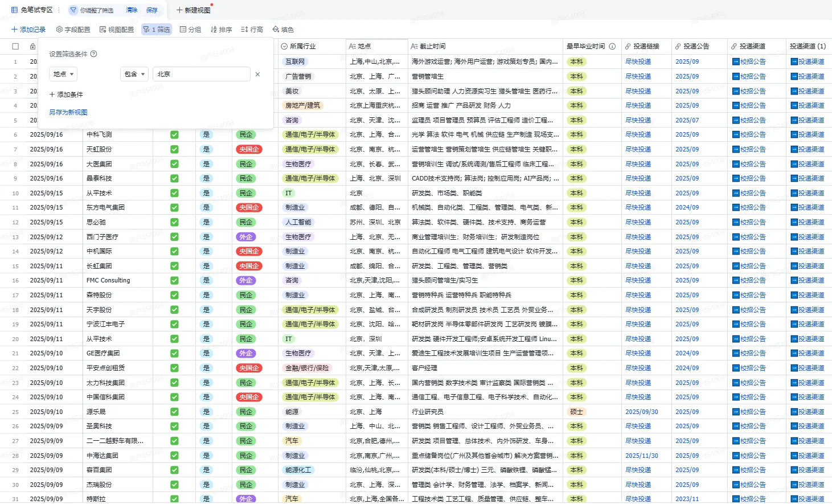Screen dimensions: 832x504
Task: Open the 行高 row height tool
Action: (x=252, y=30)
